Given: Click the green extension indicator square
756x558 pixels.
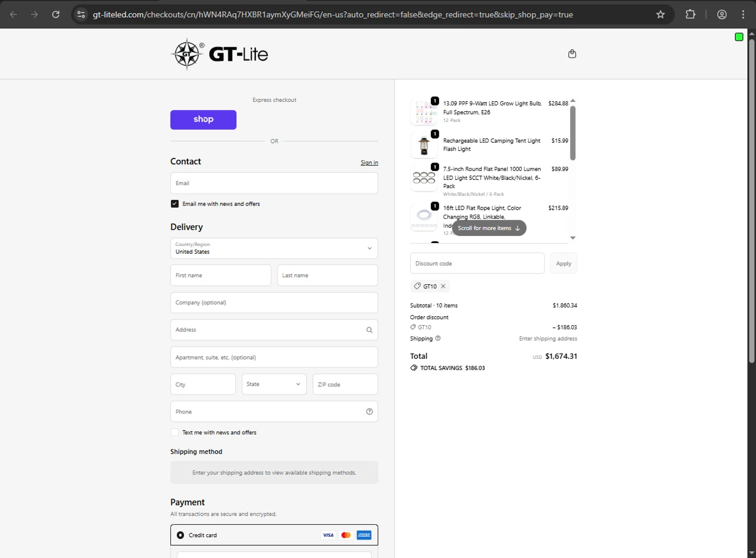Looking at the screenshot, I should [739, 37].
